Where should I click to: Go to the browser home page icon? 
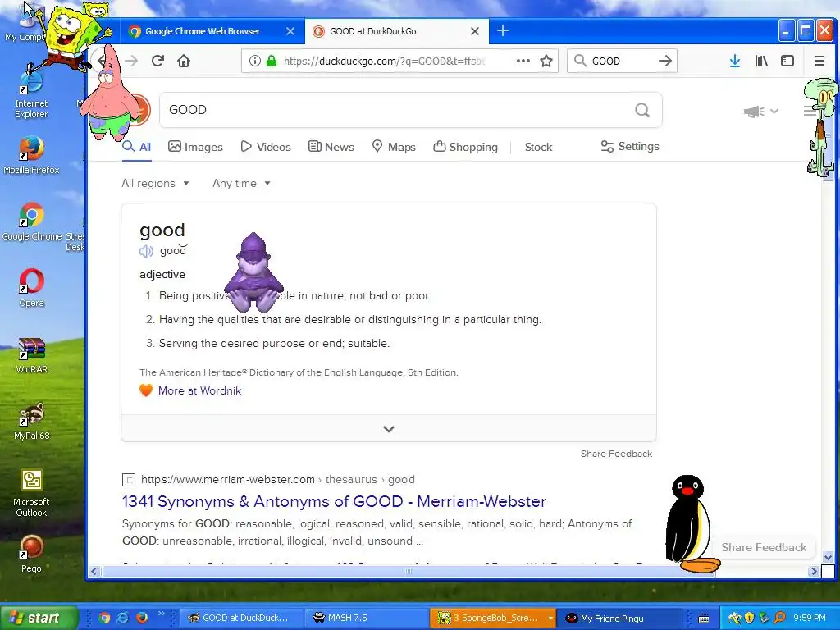(184, 61)
